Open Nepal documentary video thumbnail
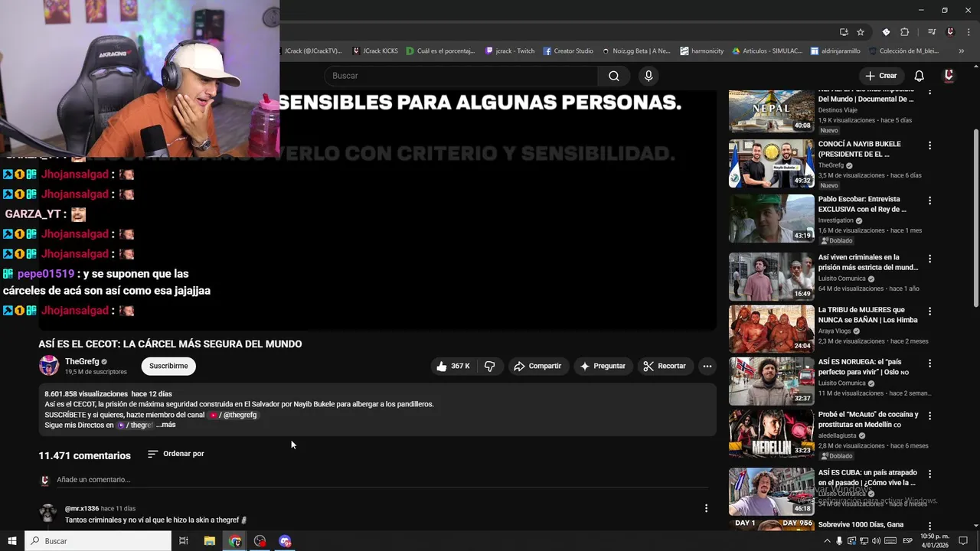Viewport: 980px width, 551px height. click(x=771, y=111)
